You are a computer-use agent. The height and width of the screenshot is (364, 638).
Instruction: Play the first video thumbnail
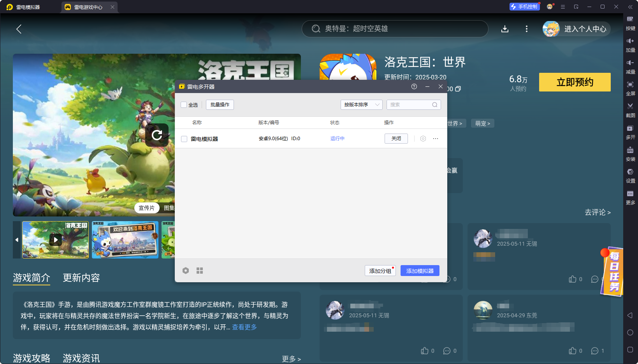click(56, 240)
